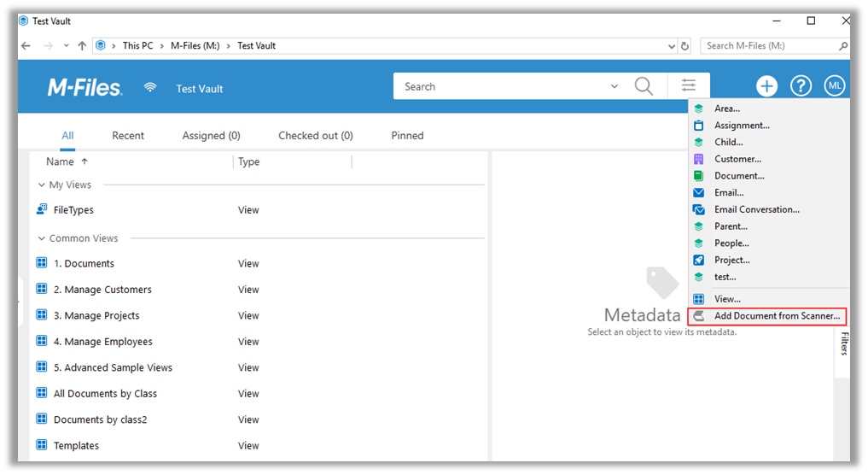Expand the address bar history dropdown

coord(671,46)
